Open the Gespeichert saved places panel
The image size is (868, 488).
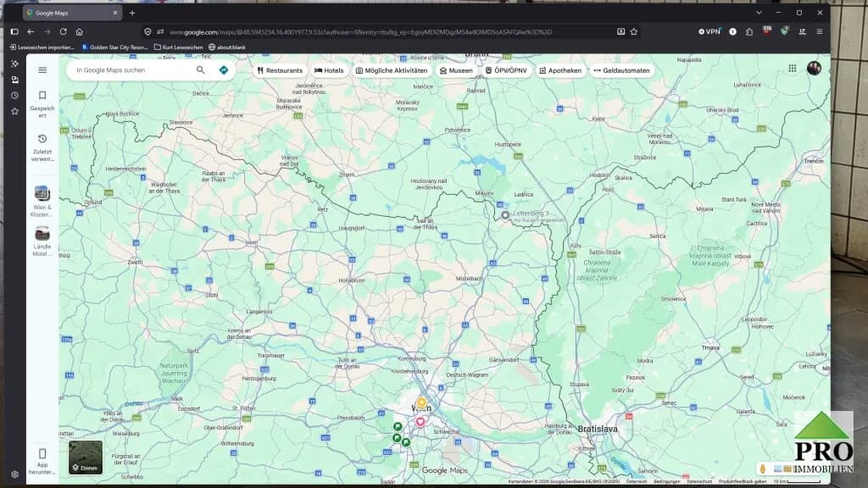[x=42, y=104]
